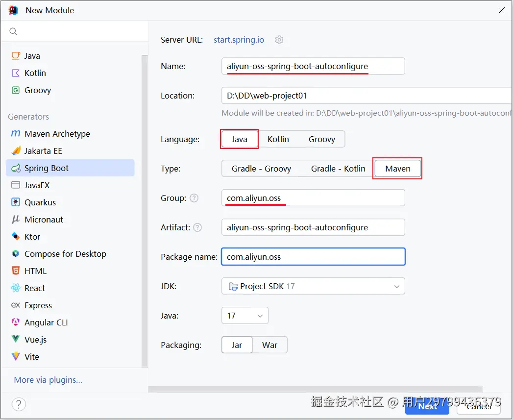This screenshot has width=513, height=420.
Task: Click the Ktor icon
Action: pyautogui.click(x=16, y=236)
